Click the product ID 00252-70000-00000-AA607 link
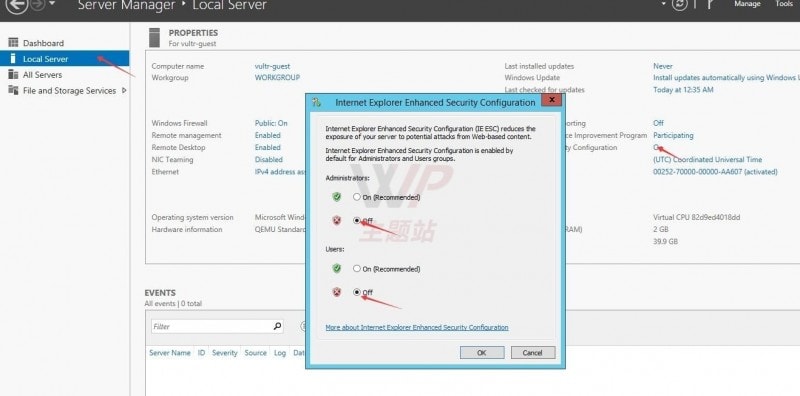Screen dimensions: 800x396 [715, 172]
